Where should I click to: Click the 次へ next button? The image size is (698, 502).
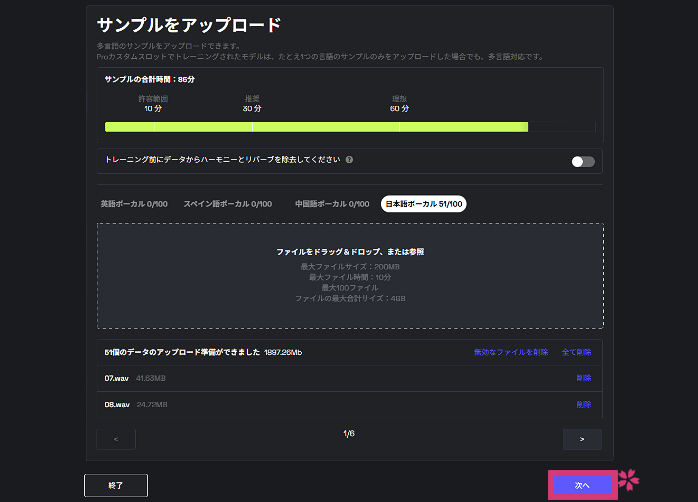582,484
